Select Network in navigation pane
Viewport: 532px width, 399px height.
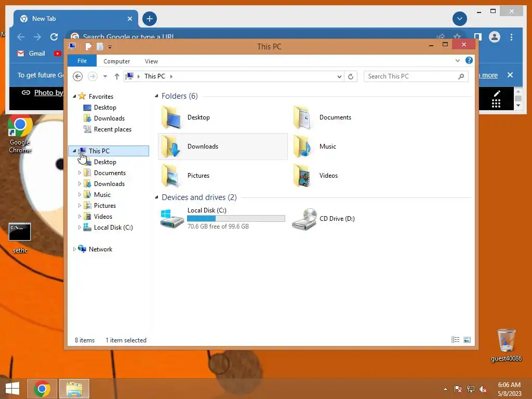100,249
